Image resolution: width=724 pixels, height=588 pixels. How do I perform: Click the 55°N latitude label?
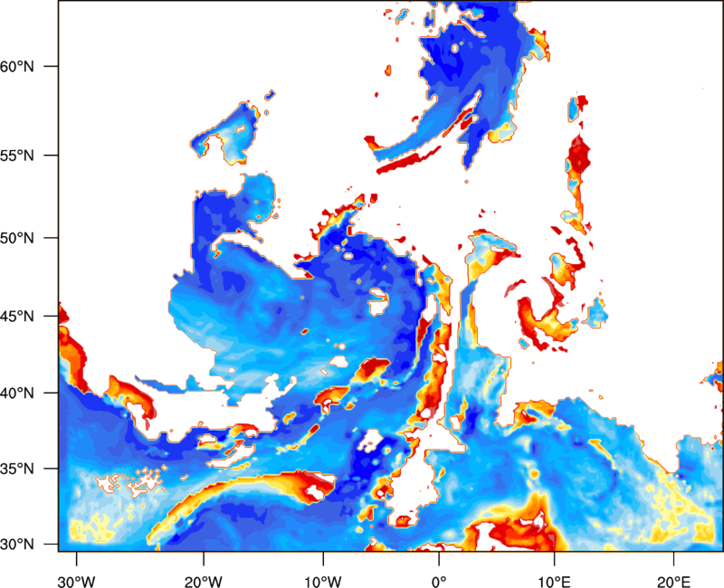coord(17,156)
